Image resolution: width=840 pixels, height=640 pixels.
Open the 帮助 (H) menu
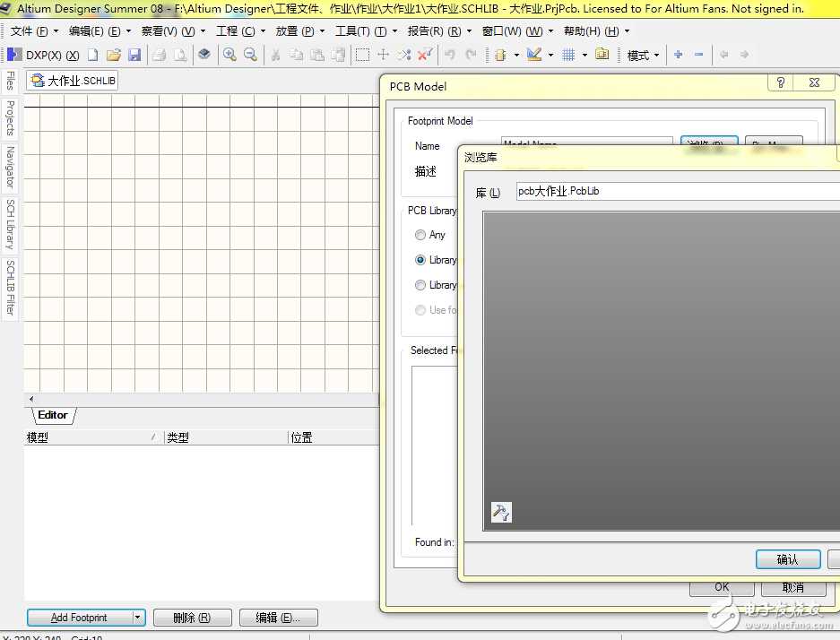click(596, 31)
